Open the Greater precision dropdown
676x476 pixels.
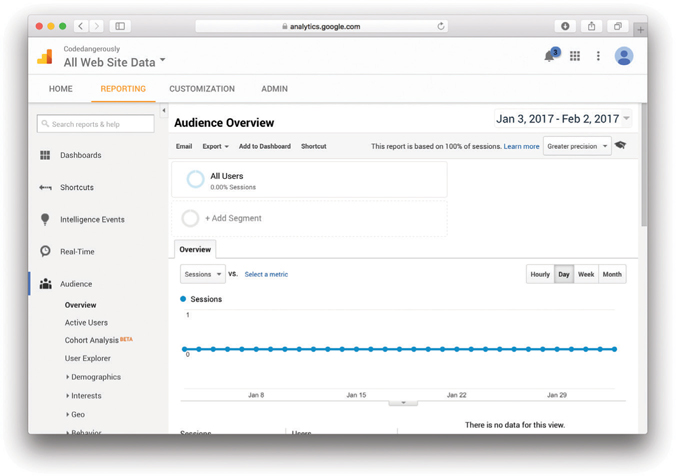point(577,146)
